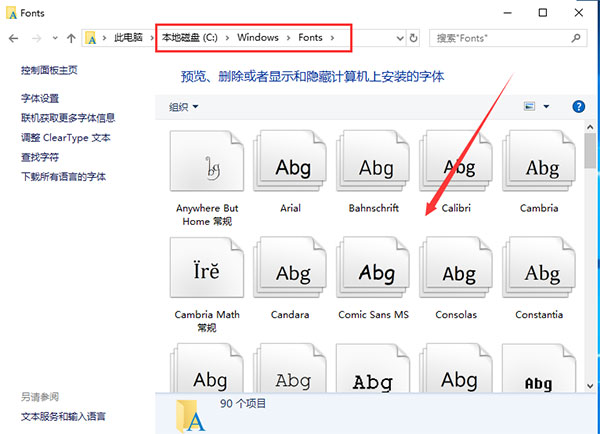Close the Fonts window
This screenshot has width=600, height=434.
tap(579, 13)
